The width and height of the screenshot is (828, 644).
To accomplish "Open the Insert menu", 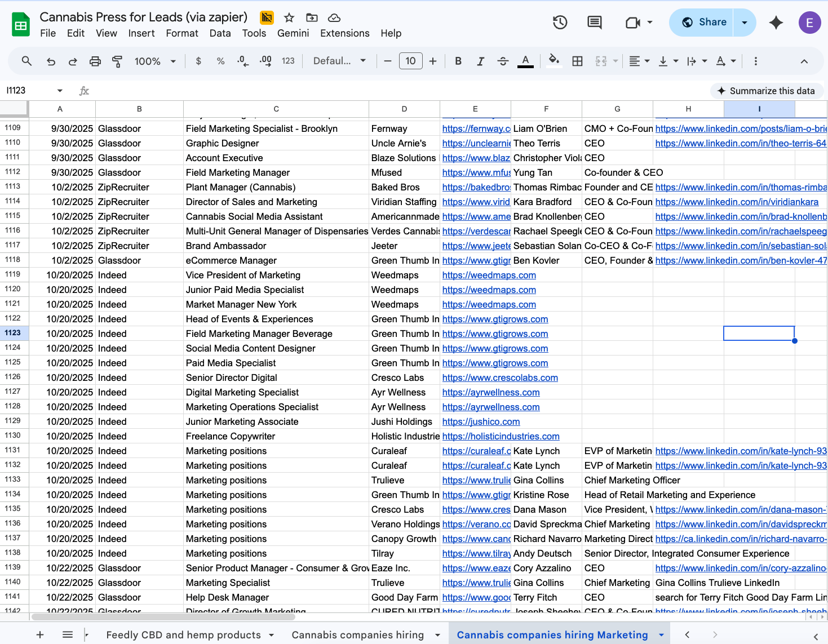I will [x=141, y=33].
